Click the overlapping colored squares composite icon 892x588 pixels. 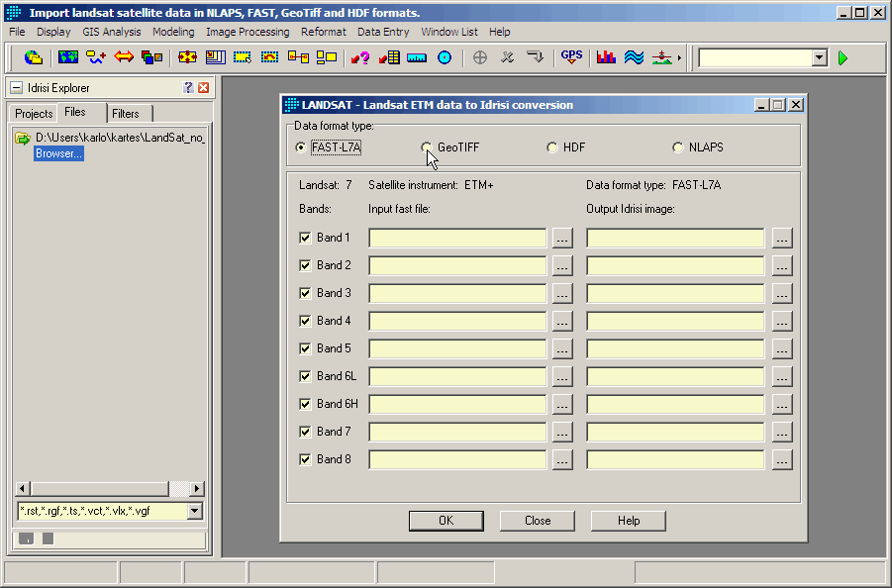[151, 57]
